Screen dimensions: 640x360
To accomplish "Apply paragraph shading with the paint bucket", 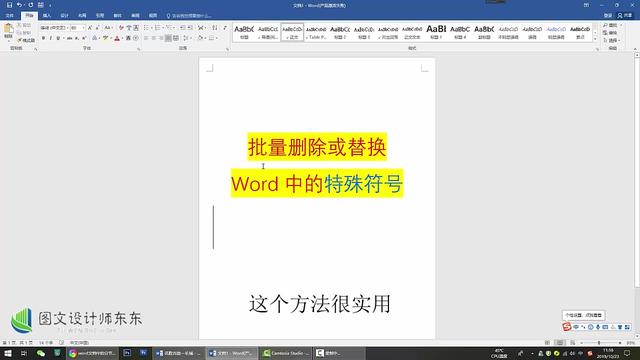I will coord(201,38).
